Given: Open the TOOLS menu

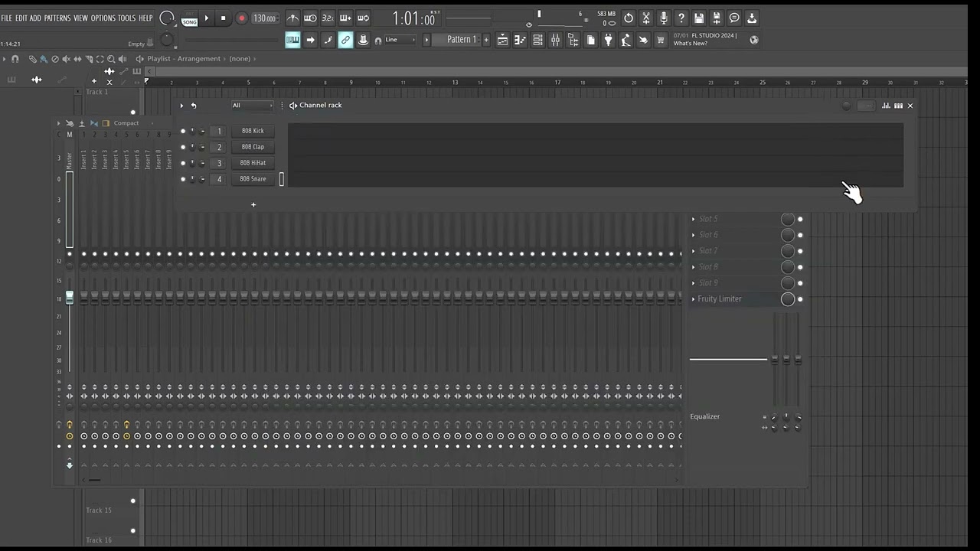Looking at the screenshot, I should click(x=126, y=18).
